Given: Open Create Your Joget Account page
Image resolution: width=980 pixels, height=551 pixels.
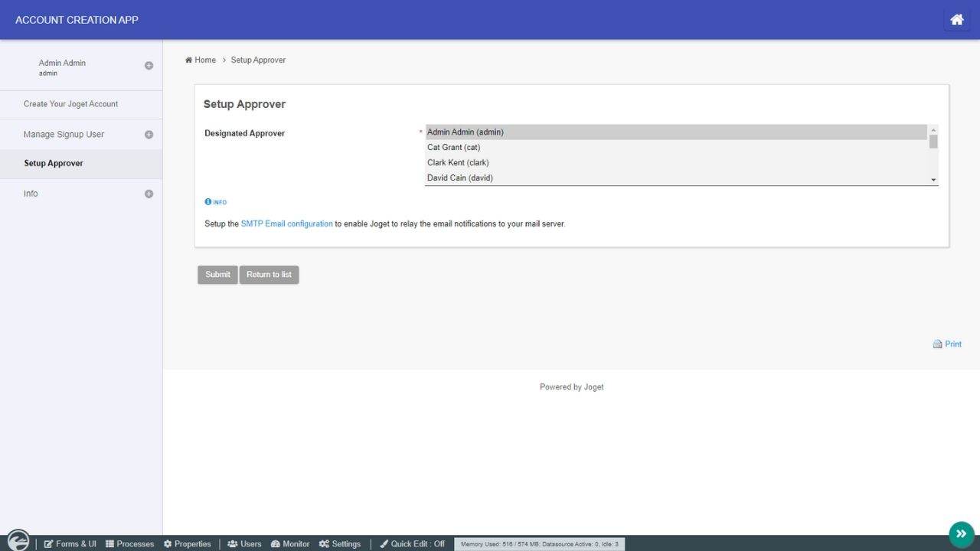Looking at the screenshot, I should tap(70, 104).
